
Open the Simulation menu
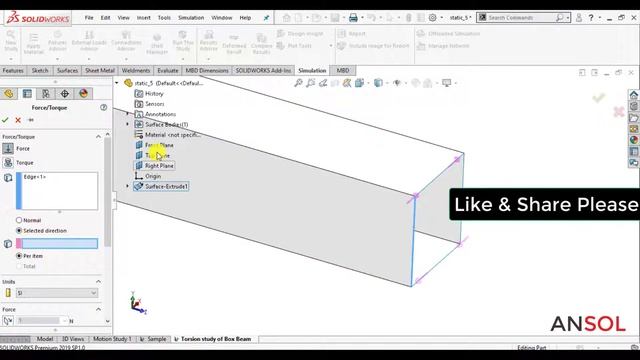(191, 18)
